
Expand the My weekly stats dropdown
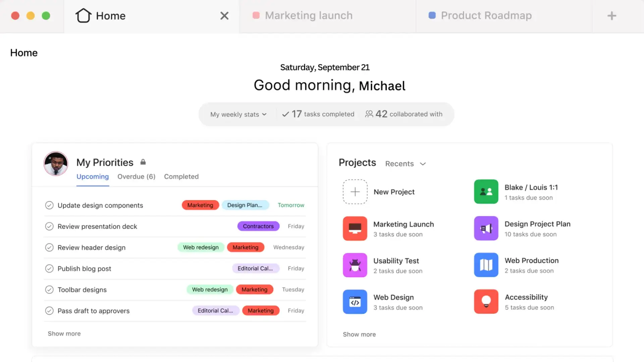[237, 114]
